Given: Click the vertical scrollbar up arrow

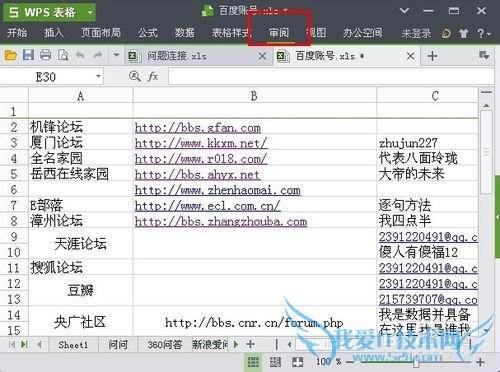Looking at the screenshot, I should 487,106.
